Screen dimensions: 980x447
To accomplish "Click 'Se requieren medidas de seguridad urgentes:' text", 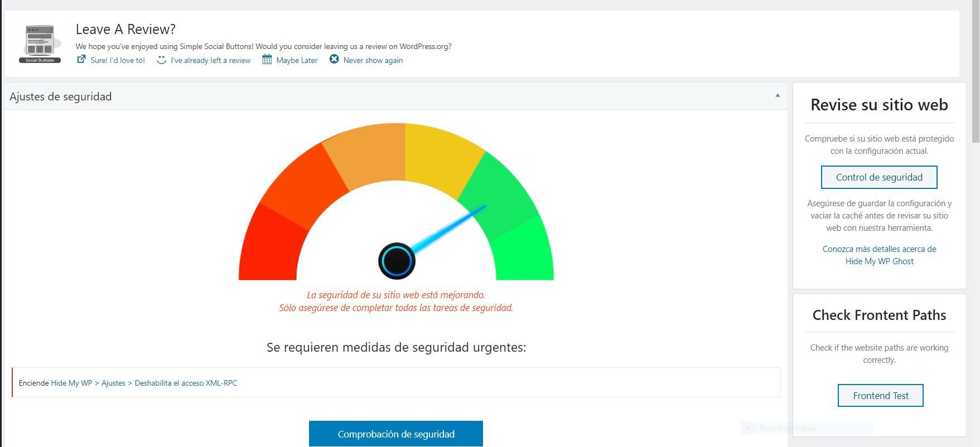I will pyautogui.click(x=396, y=347).
